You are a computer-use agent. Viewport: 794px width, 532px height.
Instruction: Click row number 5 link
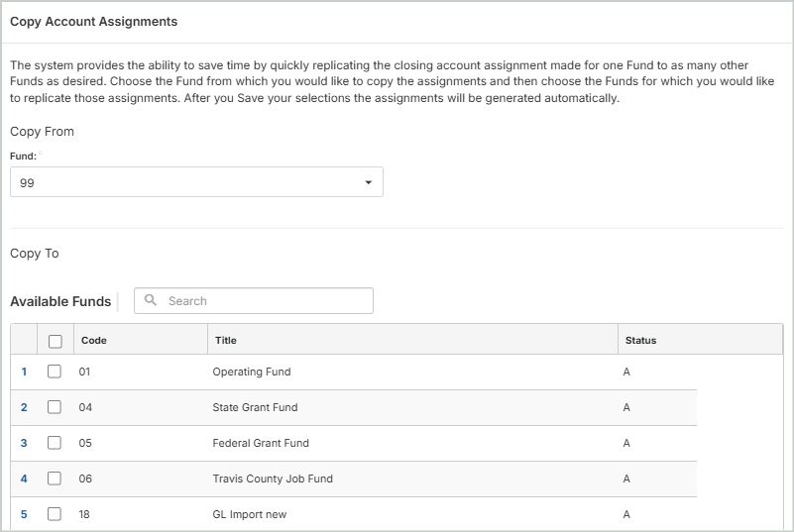24,514
